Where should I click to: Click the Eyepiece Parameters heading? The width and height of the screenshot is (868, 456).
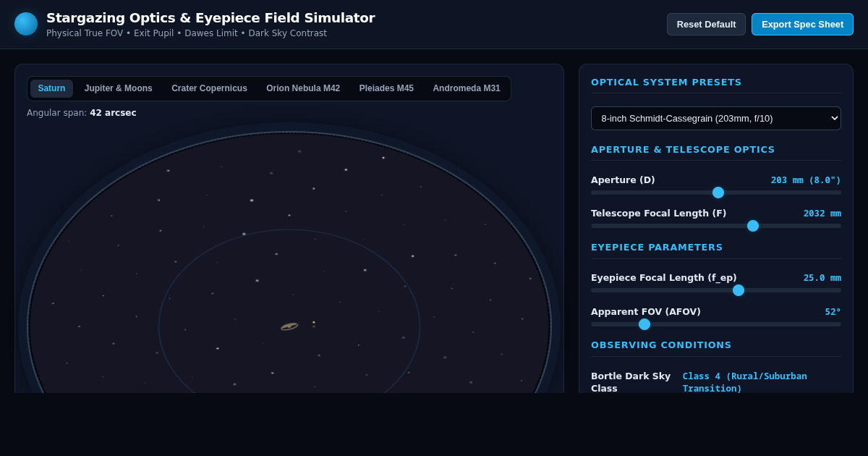tap(657, 248)
